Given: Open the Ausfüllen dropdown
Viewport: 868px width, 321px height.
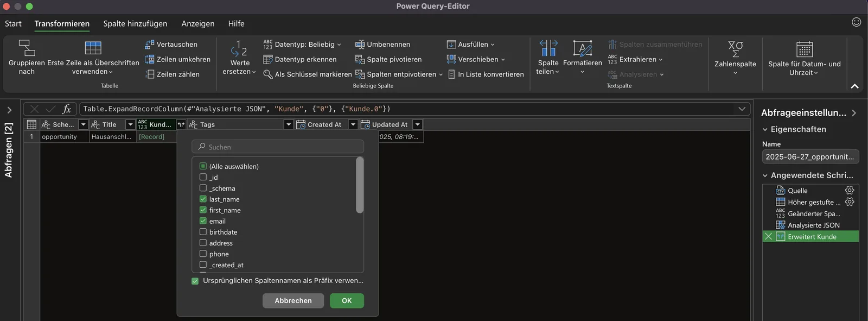Looking at the screenshot, I should [x=471, y=44].
